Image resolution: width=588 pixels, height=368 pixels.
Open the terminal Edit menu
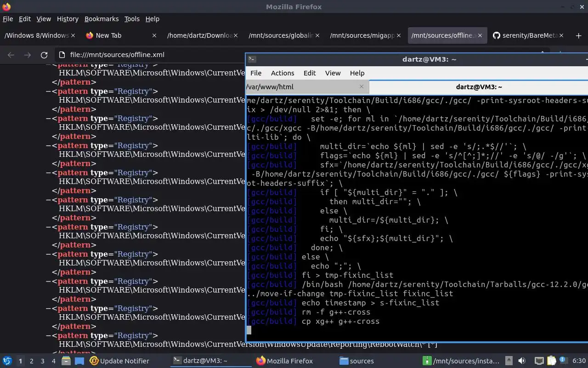(310, 73)
